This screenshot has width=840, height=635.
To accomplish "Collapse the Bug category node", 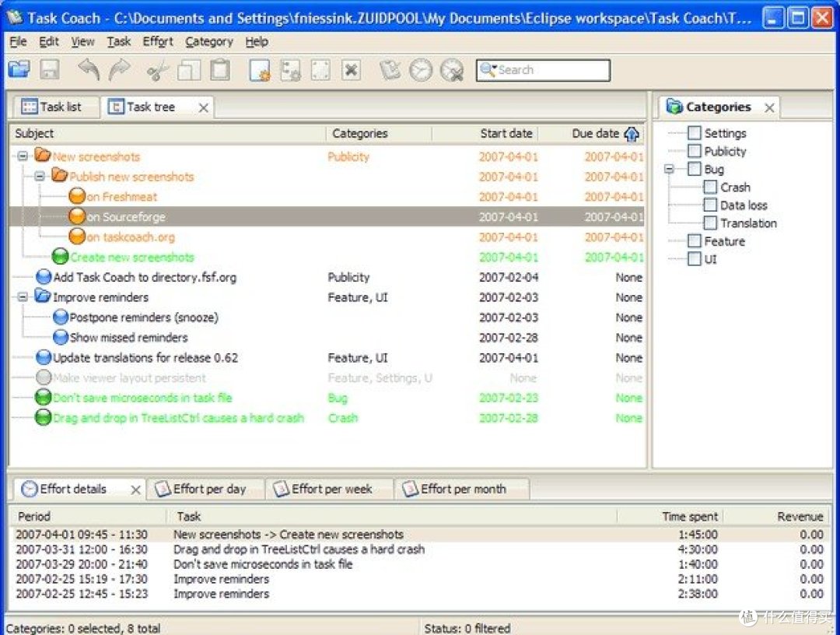I will [x=669, y=169].
